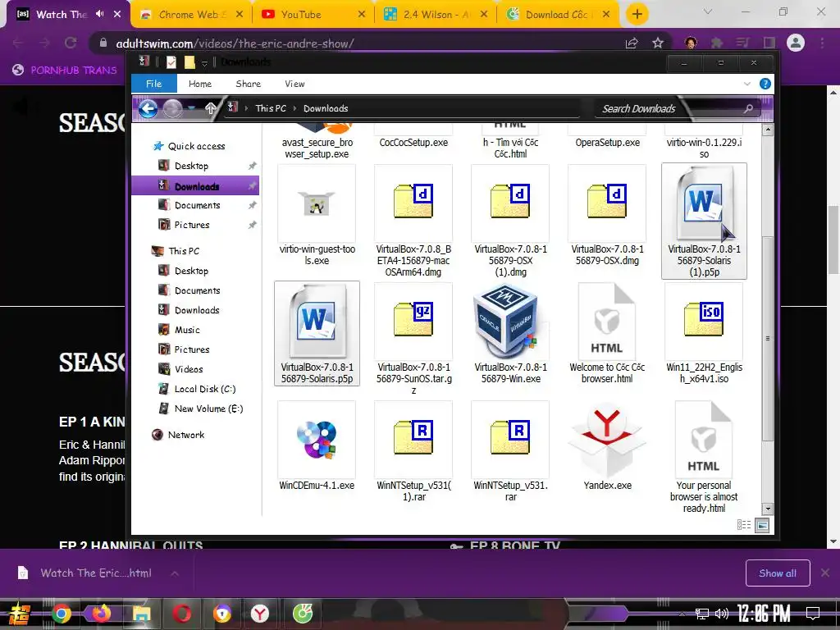Image resolution: width=840 pixels, height=630 pixels.
Task: Unpin Pictures from Quick access
Action: (x=253, y=225)
